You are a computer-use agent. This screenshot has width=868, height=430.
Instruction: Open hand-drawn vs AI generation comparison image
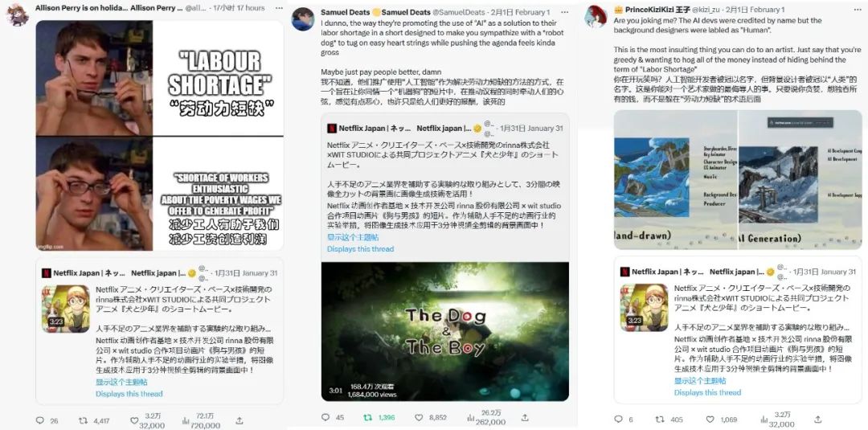pyautogui.click(x=737, y=179)
